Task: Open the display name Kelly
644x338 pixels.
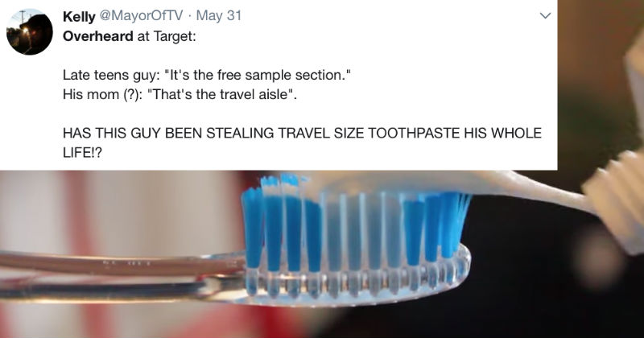Action: point(79,16)
